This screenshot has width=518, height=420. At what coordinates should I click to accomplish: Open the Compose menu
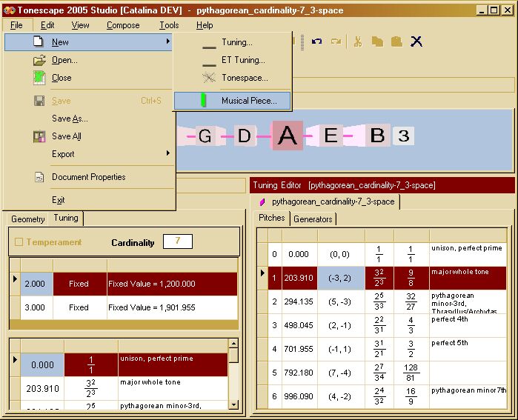coord(123,25)
